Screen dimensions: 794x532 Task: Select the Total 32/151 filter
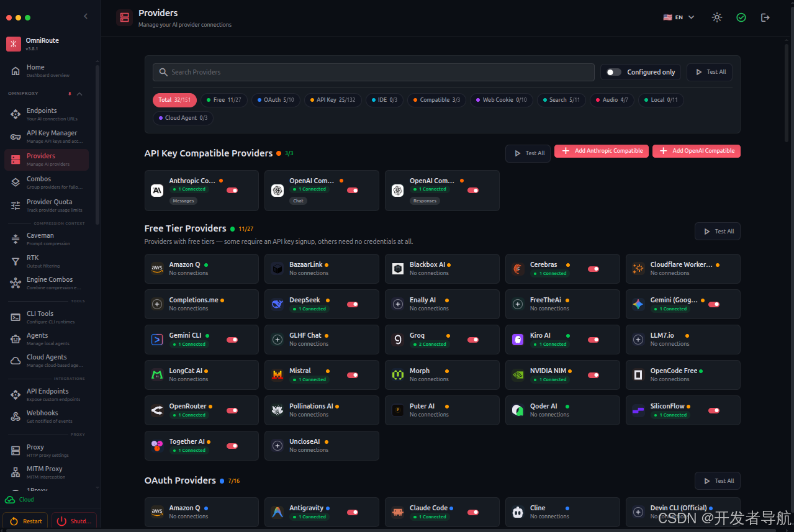point(174,100)
